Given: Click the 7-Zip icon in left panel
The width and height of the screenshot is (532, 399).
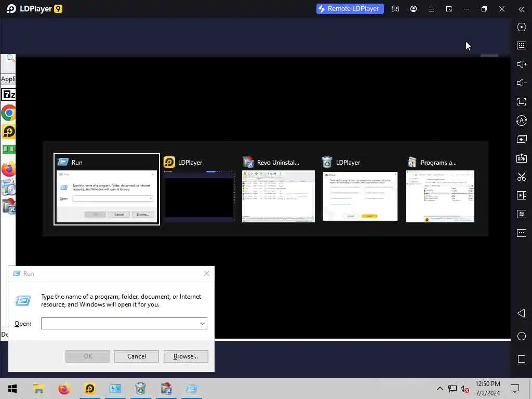Looking at the screenshot, I should click(x=8, y=95).
